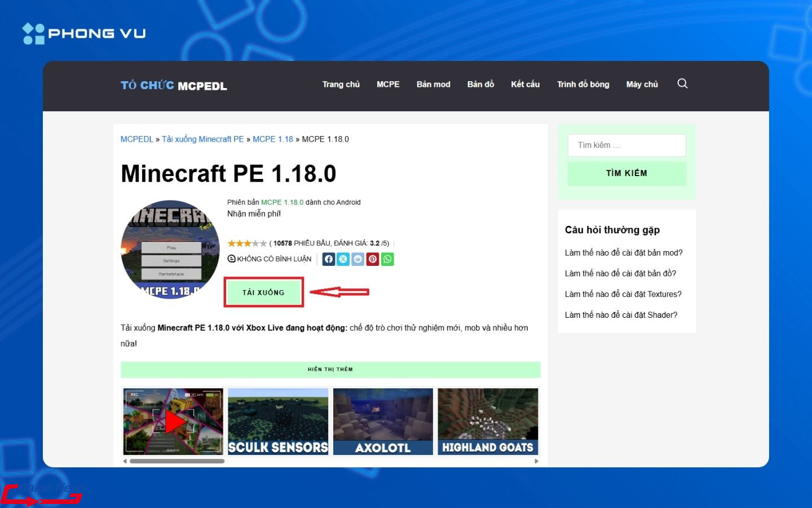Click the Tìm kiếm search input field
The image size is (812, 508).
click(x=626, y=145)
